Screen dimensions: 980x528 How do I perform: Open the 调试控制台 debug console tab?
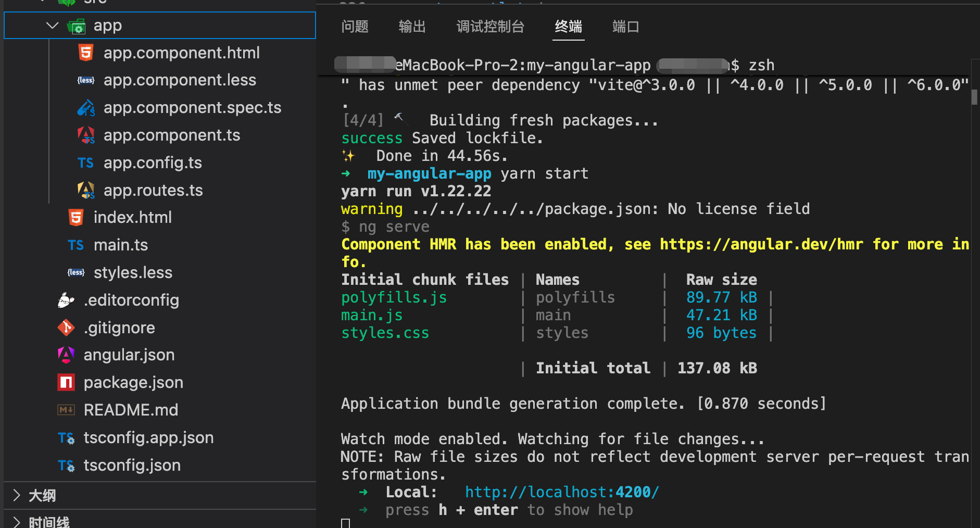(491, 27)
